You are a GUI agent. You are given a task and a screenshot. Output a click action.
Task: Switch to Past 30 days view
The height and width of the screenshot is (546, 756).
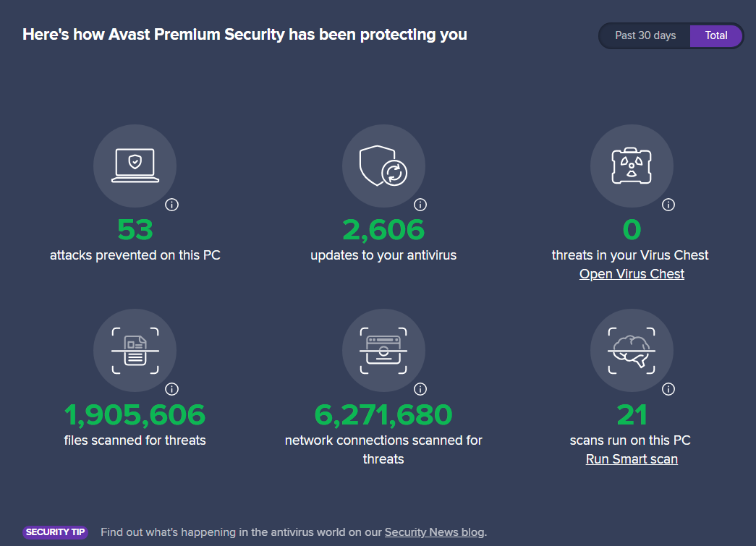tap(645, 35)
